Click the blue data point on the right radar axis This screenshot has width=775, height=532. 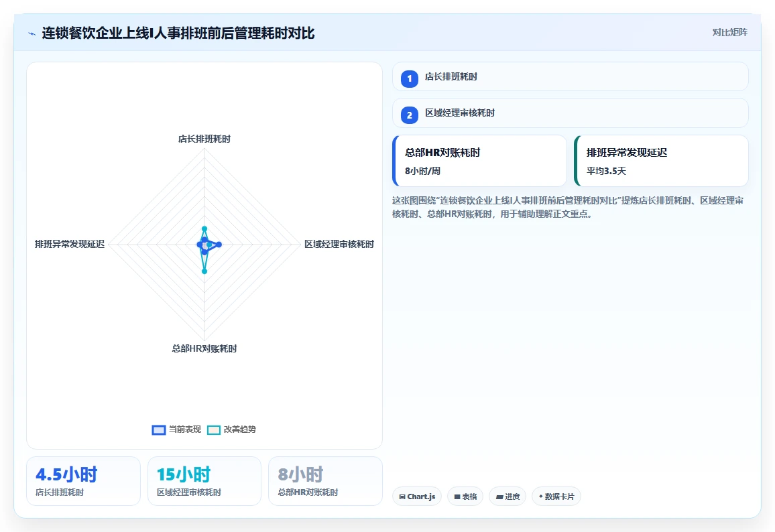pos(219,245)
